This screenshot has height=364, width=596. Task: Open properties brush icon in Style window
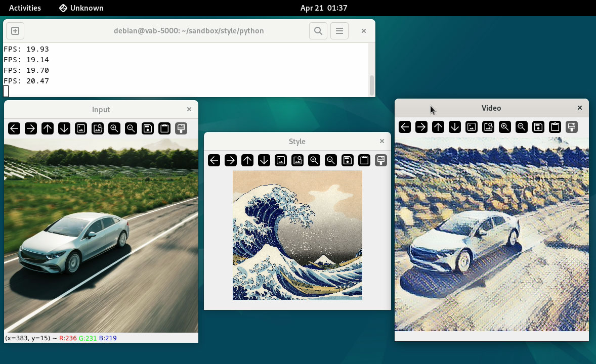tap(381, 160)
